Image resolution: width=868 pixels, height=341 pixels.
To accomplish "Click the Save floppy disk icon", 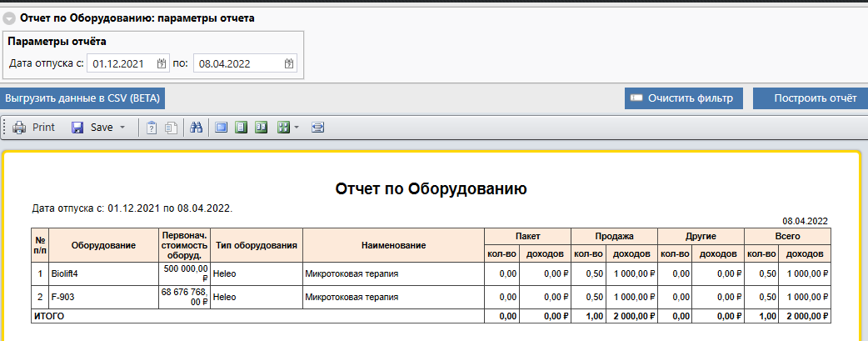I will click(x=77, y=128).
